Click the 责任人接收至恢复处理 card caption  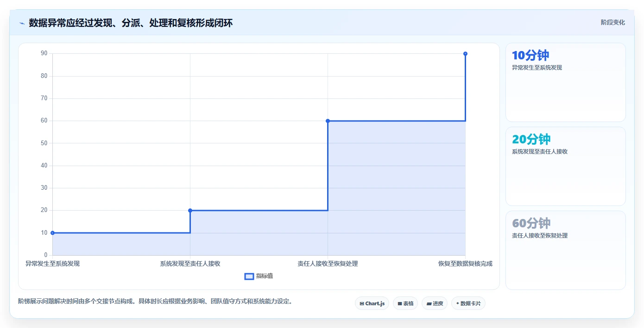pyautogui.click(x=539, y=236)
